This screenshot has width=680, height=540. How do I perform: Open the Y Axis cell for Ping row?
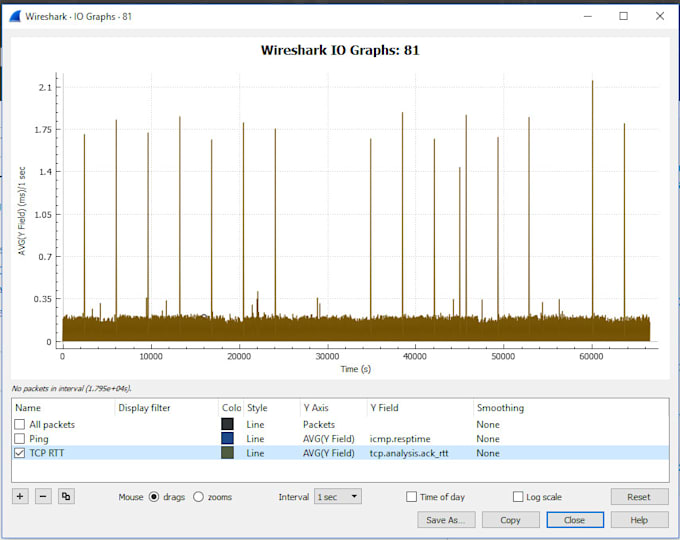tap(333, 439)
